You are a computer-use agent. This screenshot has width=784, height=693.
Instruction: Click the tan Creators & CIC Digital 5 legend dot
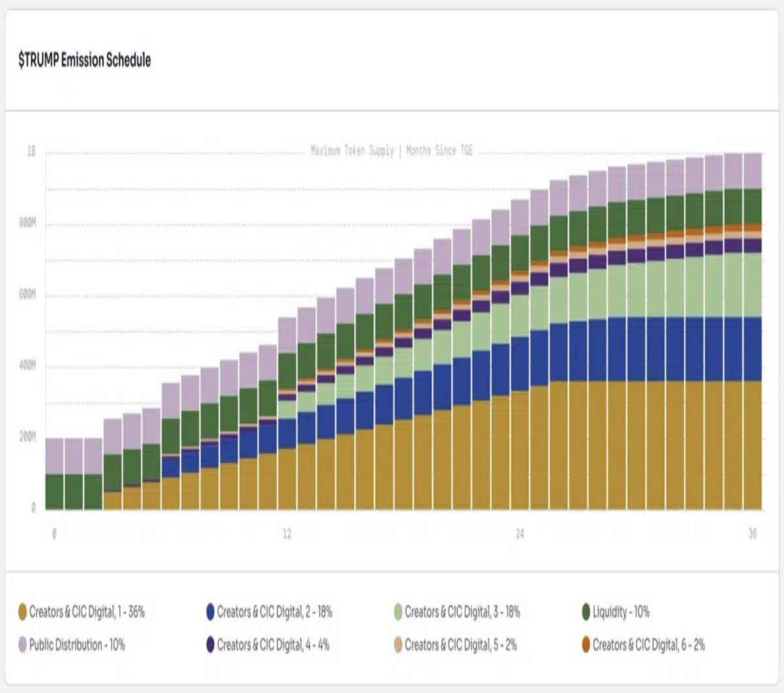click(x=398, y=645)
